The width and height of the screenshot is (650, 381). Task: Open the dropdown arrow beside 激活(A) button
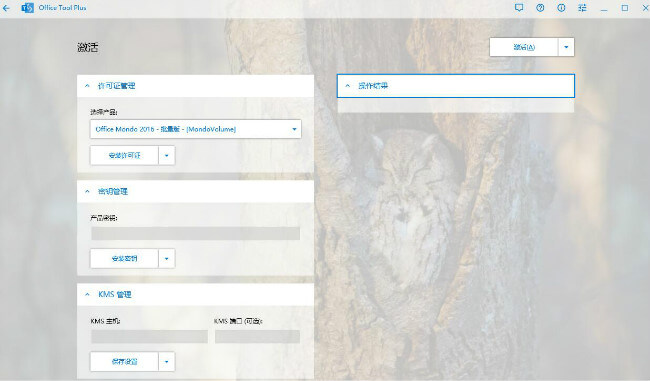566,47
